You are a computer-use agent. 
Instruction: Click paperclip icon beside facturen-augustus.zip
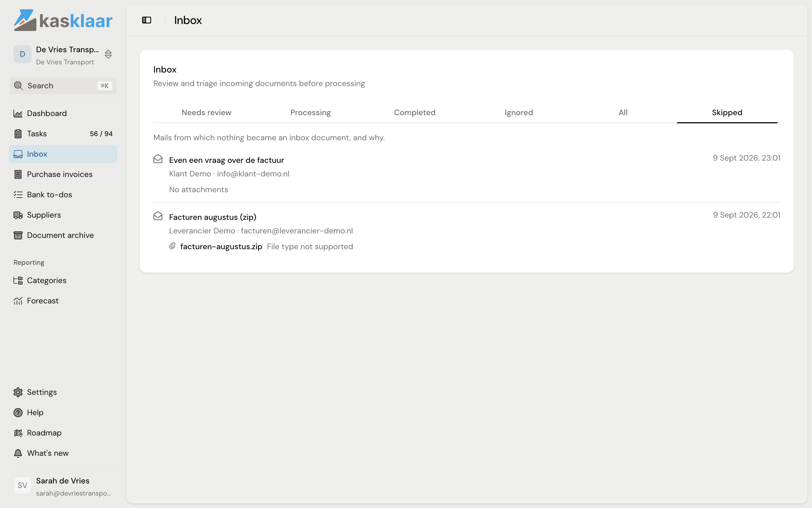tap(173, 246)
